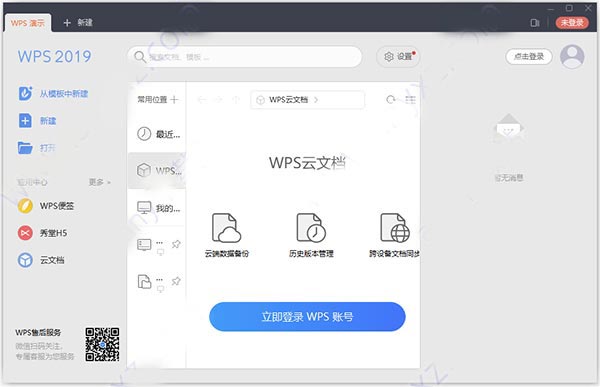This screenshot has width=600, height=387.
Task: Click the WPS云文档 path breadcrumb
Action: pyautogui.click(x=289, y=100)
